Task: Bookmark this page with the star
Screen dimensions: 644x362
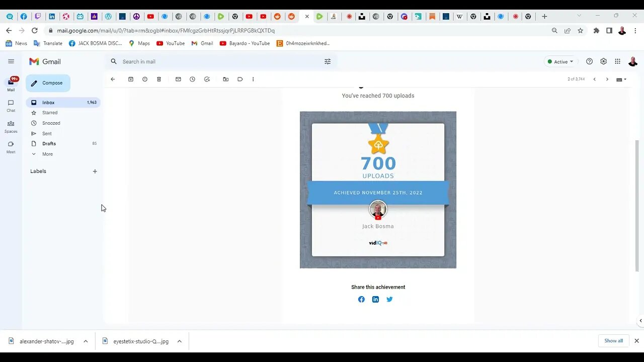Action: pos(580,31)
